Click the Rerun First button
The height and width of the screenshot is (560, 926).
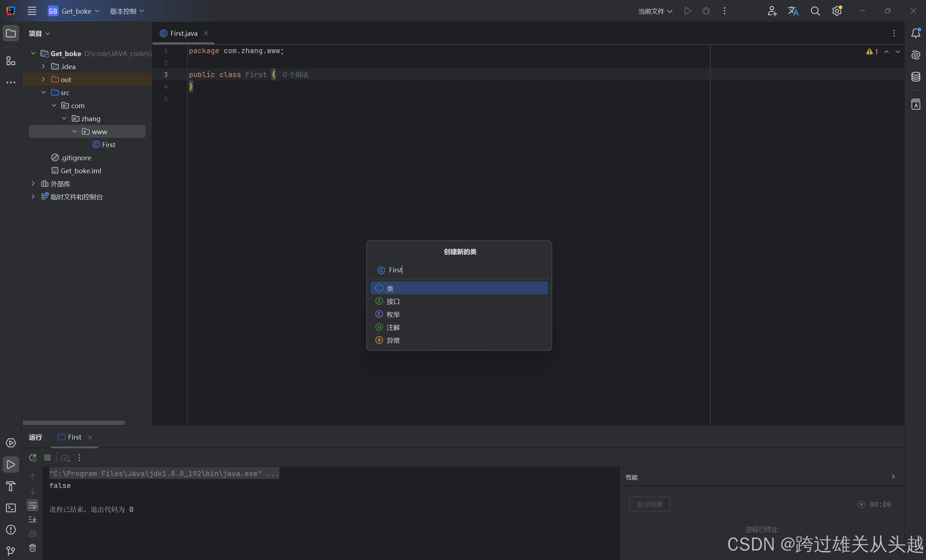(33, 458)
